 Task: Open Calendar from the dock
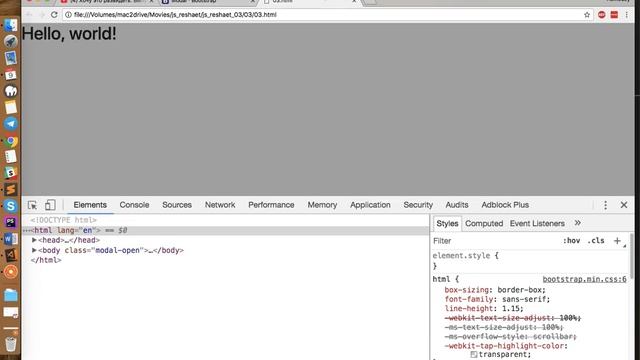point(11,75)
